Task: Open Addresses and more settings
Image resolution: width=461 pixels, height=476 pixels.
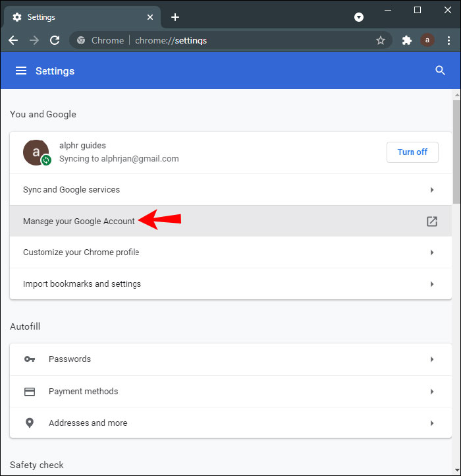Action: coord(230,423)
